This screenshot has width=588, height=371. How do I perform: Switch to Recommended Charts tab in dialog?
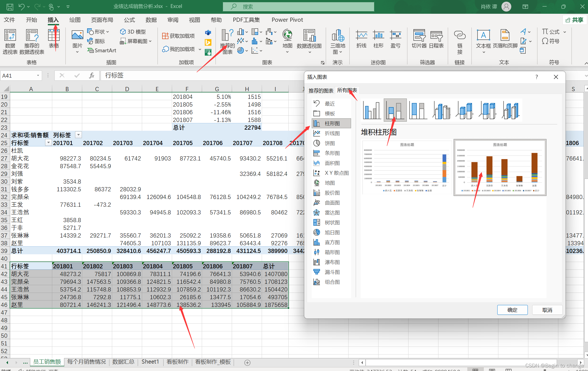(x=321, y=91)
